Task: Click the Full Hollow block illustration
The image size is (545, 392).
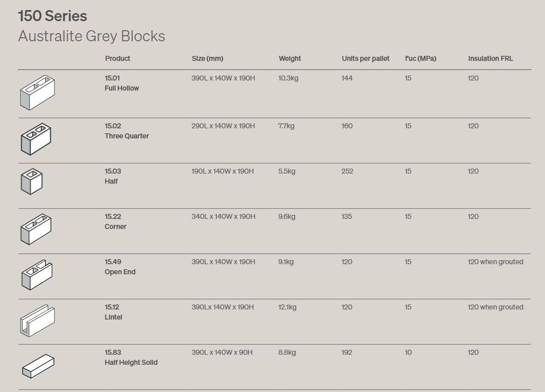Action: (37, 93)
